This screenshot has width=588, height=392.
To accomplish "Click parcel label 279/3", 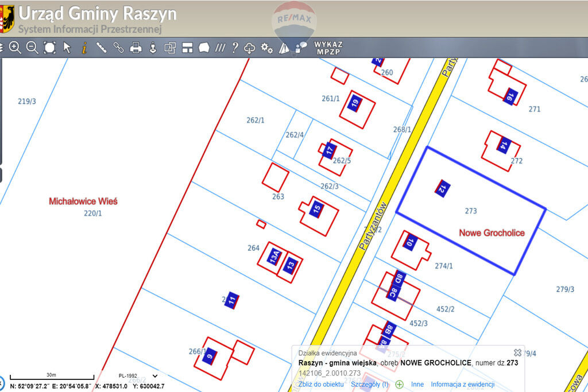I will tap(565, 289).
